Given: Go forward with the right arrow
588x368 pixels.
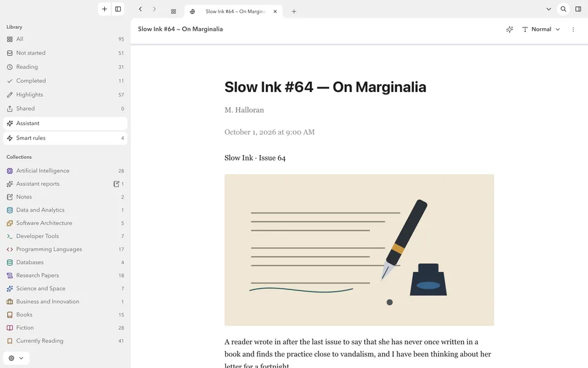Looking at the screenshot, I should 154,9.
